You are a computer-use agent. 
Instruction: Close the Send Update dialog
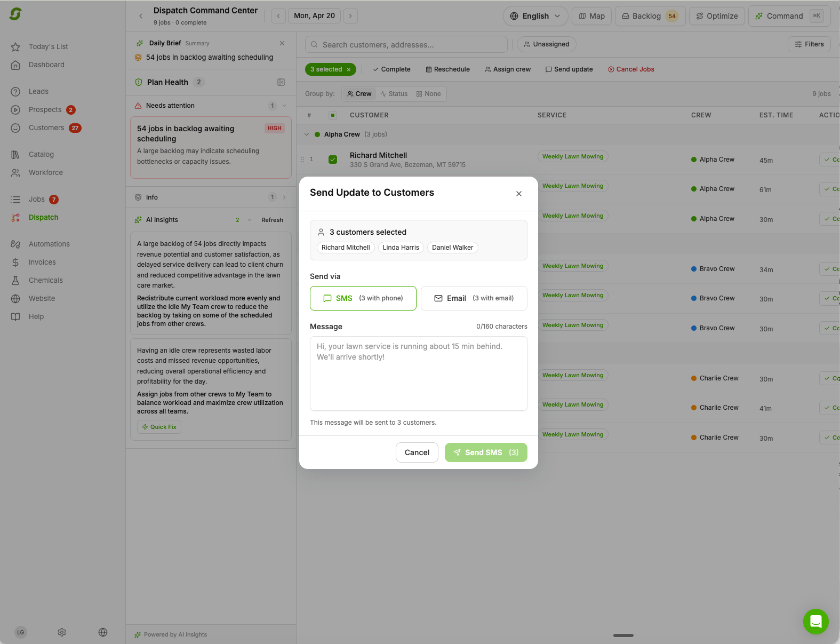[x=518, y=194]
